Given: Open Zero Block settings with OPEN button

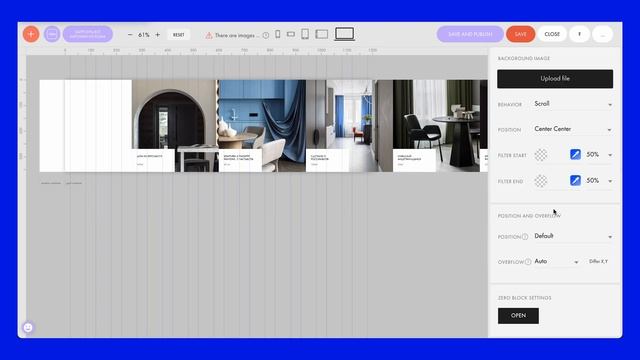Looking at the screenshot, I should tap(518, 316).
